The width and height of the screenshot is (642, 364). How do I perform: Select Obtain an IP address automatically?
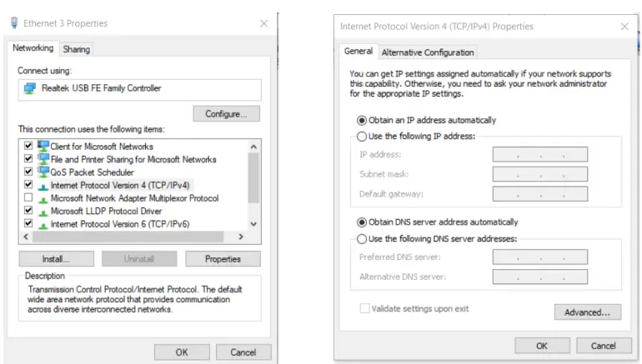point(362,120)
